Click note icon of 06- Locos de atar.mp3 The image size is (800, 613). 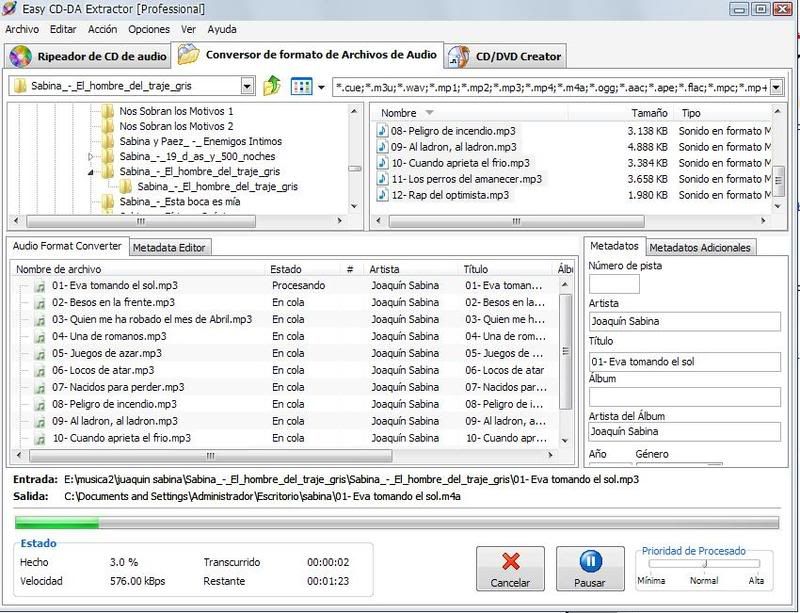40,371
